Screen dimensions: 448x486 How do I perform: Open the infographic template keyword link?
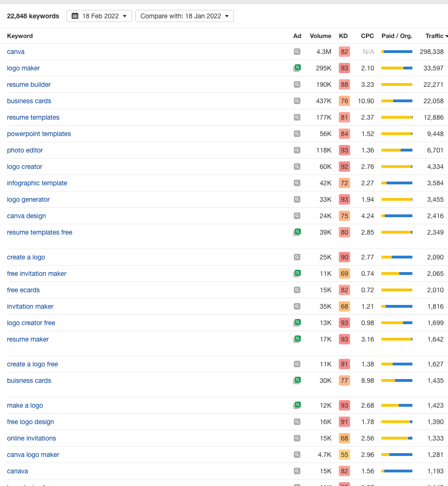[37, 183]
